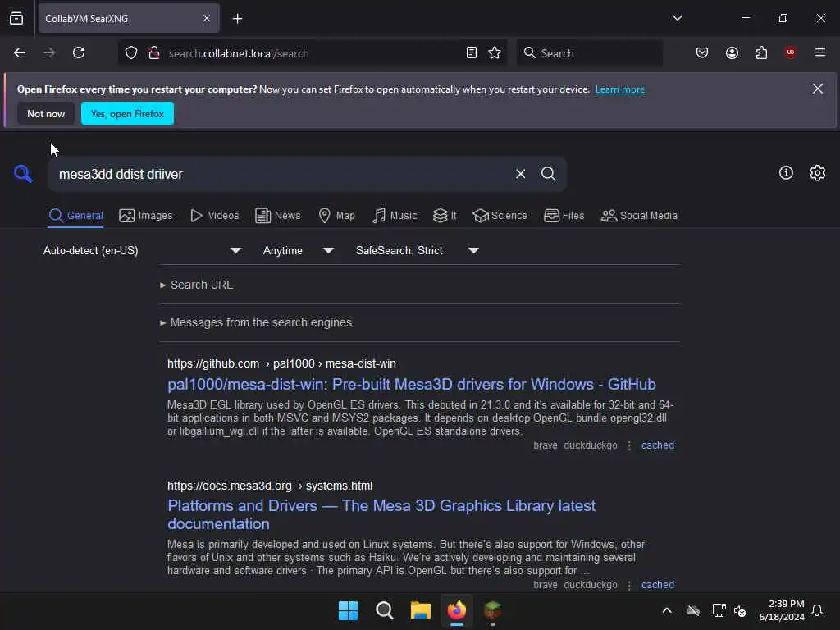Switch to the It tab
The height and width of the screenshot is (630, 840).
click(x=445, y=216)
